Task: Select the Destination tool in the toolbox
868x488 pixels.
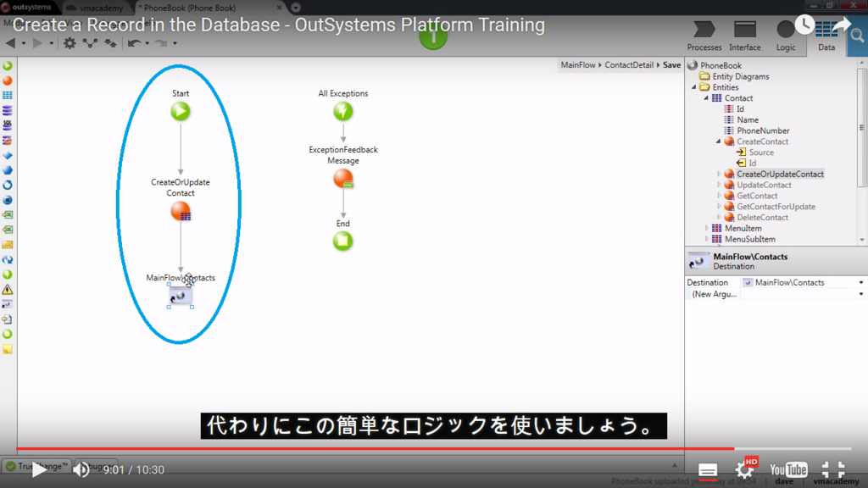Action: pos(7,304)
